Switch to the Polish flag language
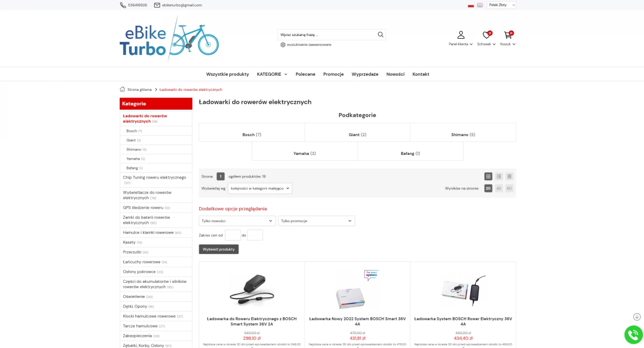Viewport: 644px width, 348px height. tap(471, 5)
